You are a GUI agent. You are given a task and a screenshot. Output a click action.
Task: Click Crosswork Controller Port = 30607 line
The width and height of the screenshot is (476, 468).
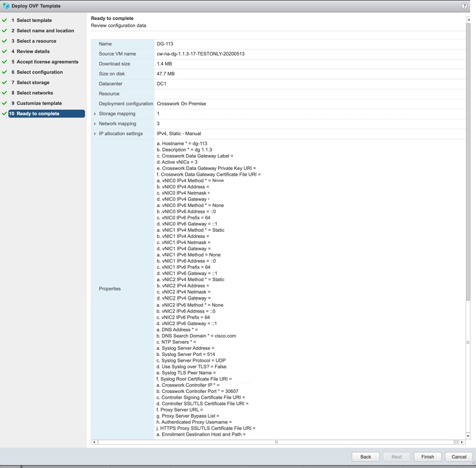[197, 392]
